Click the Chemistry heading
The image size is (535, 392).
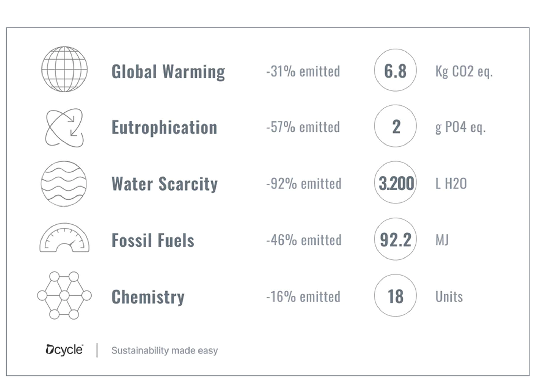coord(148,297)
